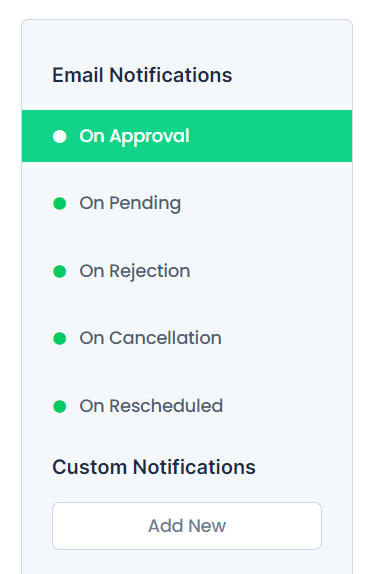375x574 pixels.
Task: Open the On Pending notification settings
Action: pos(187,203)
